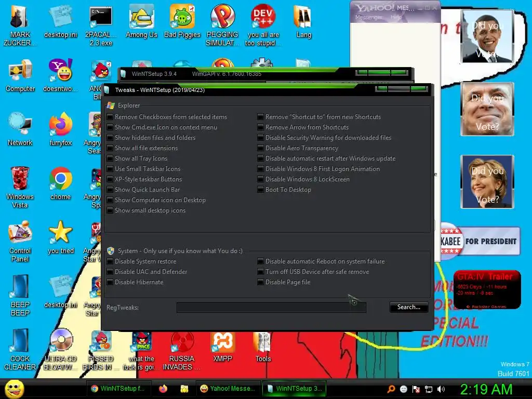Open the ULTRA CD BLOATW... disc icon
Image resolution: width=532 pixels, height=399 pixels.
pos(61,350)
